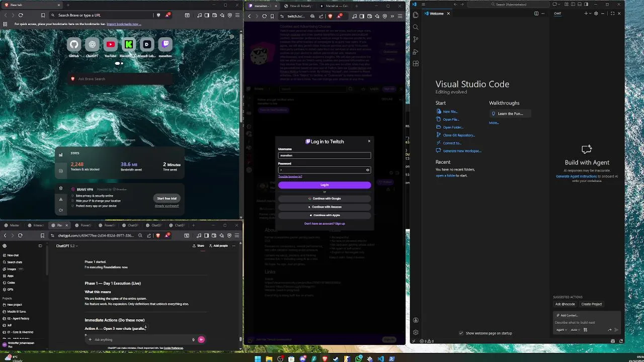The width and height of the screenshot is (644, 362).
Task: Click the purple Log In button on Twitch
Action: [x=325, y=185]
